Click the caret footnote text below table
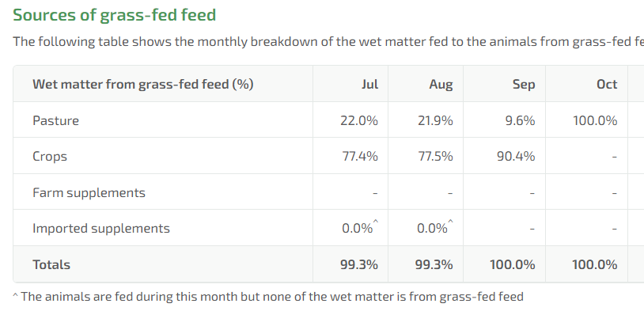 tap(268, 297)
